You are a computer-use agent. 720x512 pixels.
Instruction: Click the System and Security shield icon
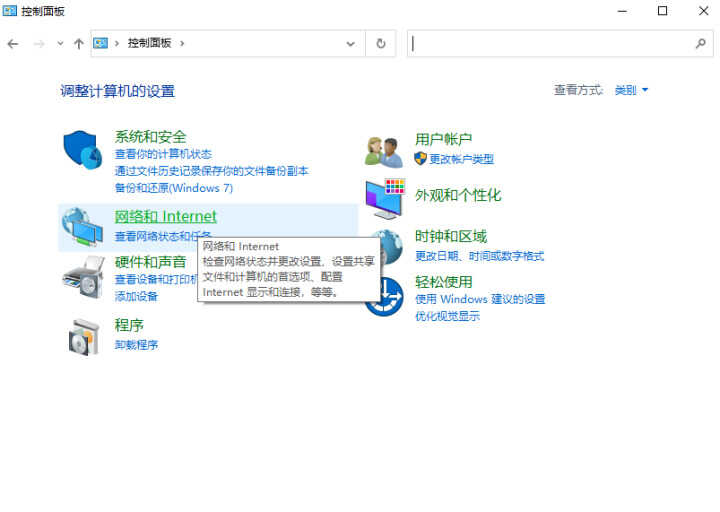coord(83,150)
